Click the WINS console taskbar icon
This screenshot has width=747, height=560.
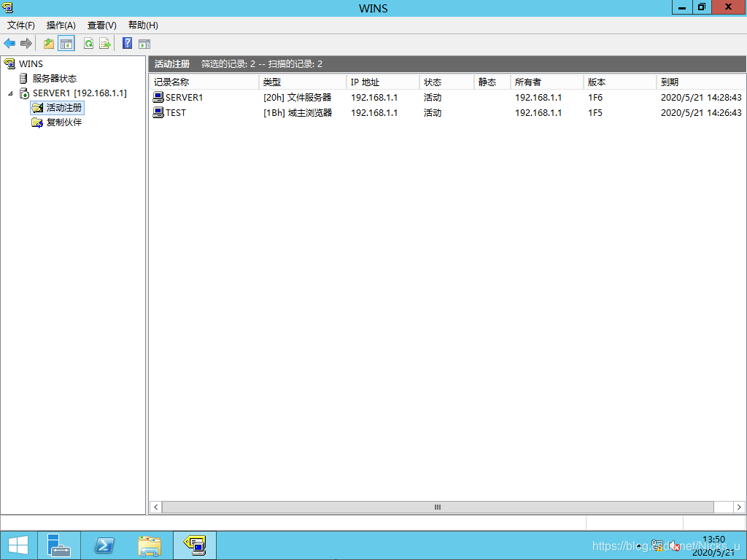click(195, 545)
